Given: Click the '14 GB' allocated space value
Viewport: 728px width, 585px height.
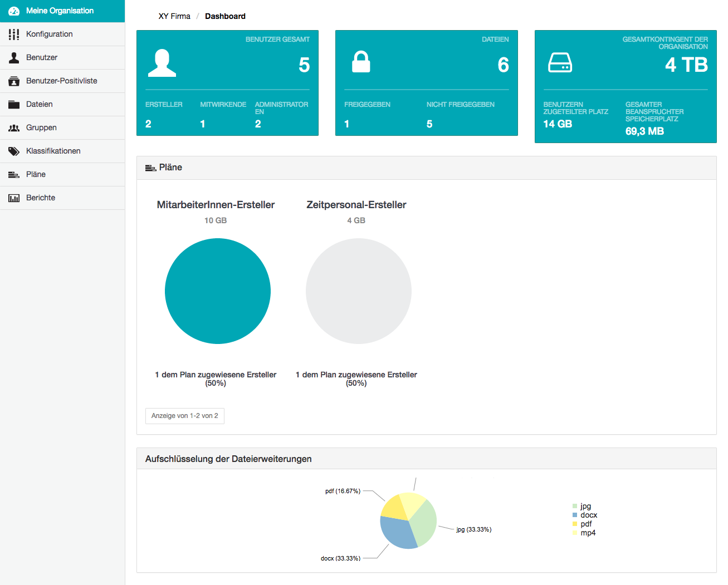Looking at the screenshot, I should pyautogui.click(x=558, y=124).
